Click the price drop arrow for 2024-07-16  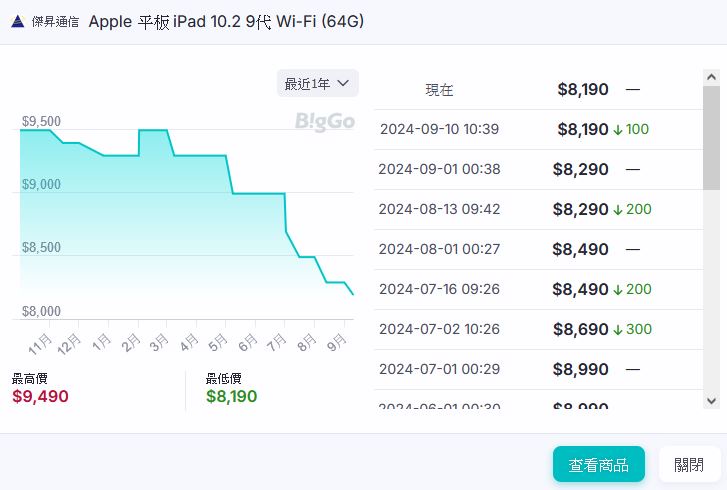tap(618, 289)
